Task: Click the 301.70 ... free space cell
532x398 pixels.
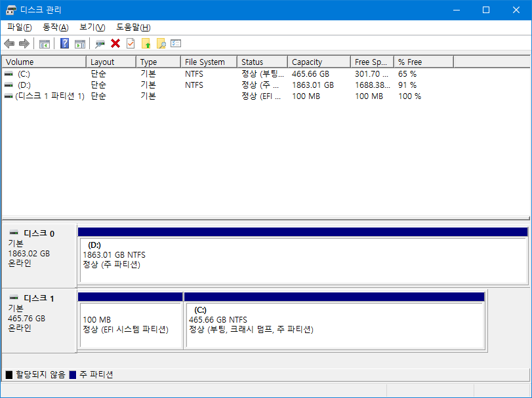Action: tap(371, 74)
